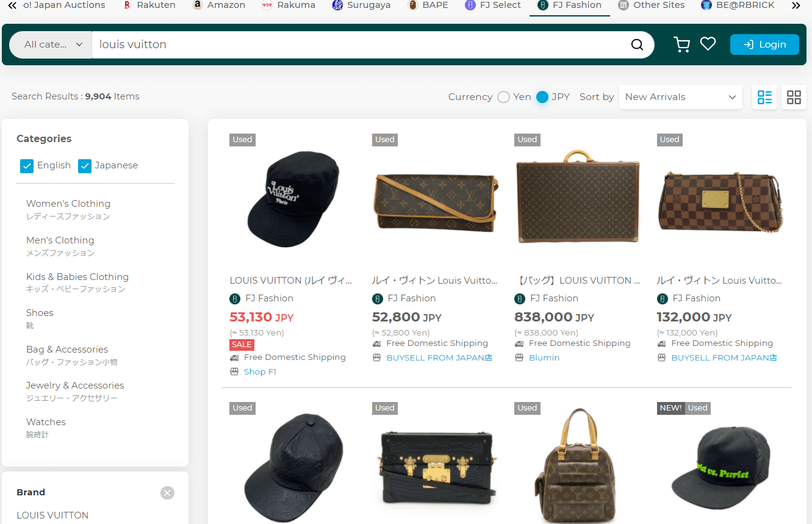Click store icon next to Shop F1
812x524 pixels.
234,371
